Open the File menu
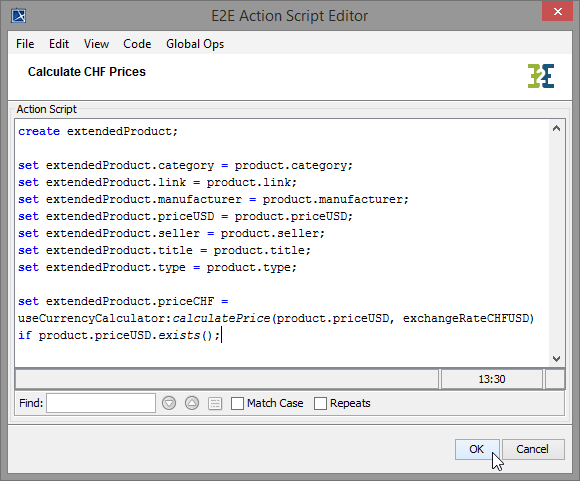Viewport: 580px width, 481px height. tap(25, 44)
